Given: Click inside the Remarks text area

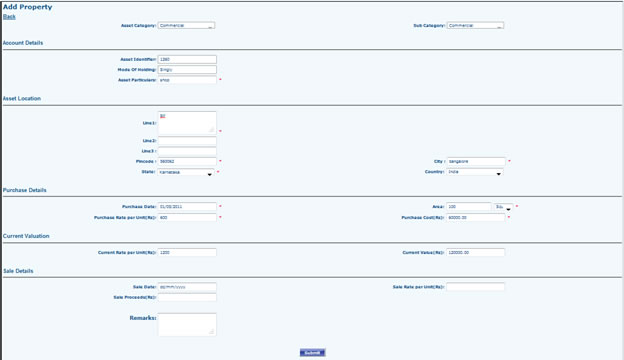Looking at the screenshot, I should (187, 325).
